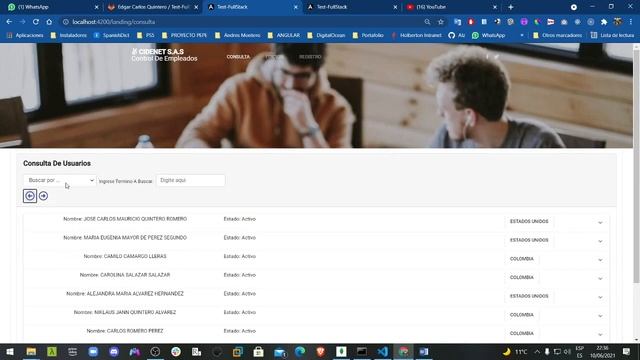Expand the Carlos Romero Perez row
Screen dimensions: 640x360
tap(600, 334)
